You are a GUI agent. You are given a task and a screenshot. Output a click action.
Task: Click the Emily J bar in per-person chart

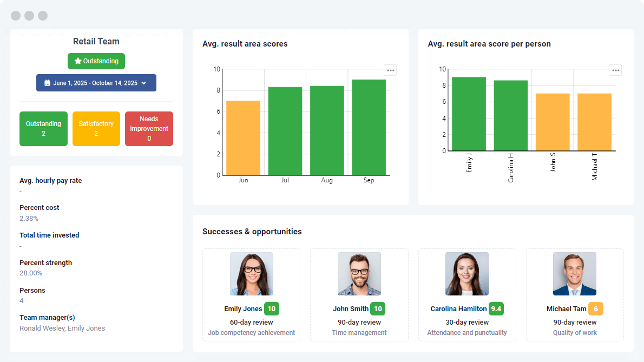(469, 114)
